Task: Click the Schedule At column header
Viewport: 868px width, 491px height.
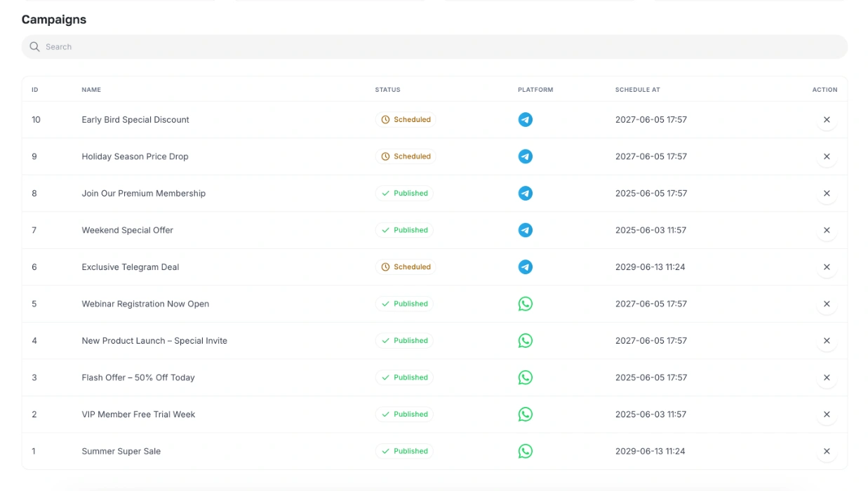Action: (637, 90)
